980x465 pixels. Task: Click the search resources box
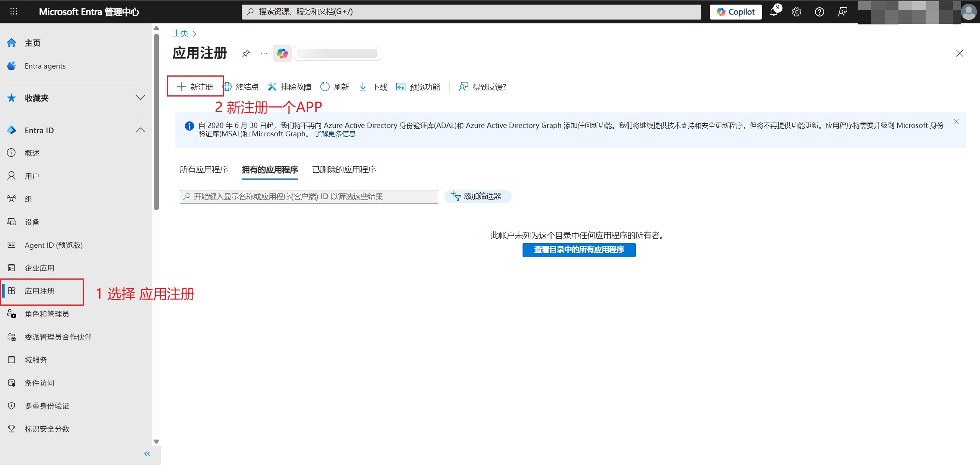(x=471, y=12)
